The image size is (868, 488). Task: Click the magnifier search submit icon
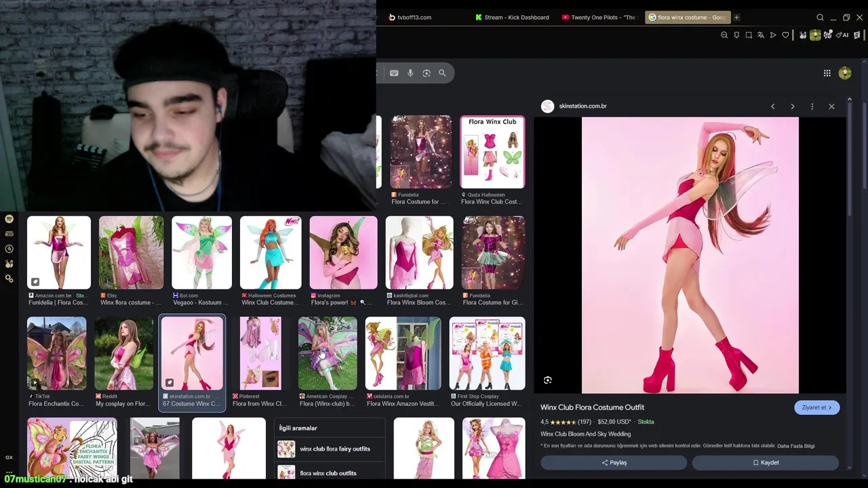(442, 73)
